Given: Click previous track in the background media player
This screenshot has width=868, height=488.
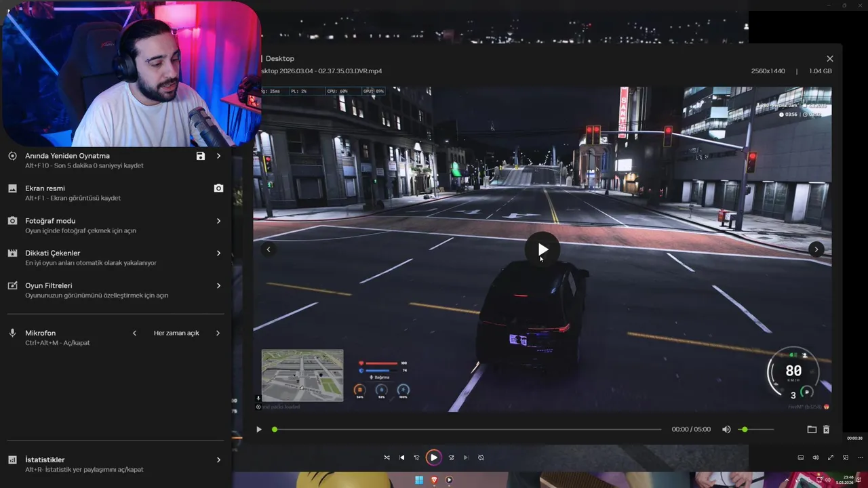Looking at the screenshot, I should point(401,457).
